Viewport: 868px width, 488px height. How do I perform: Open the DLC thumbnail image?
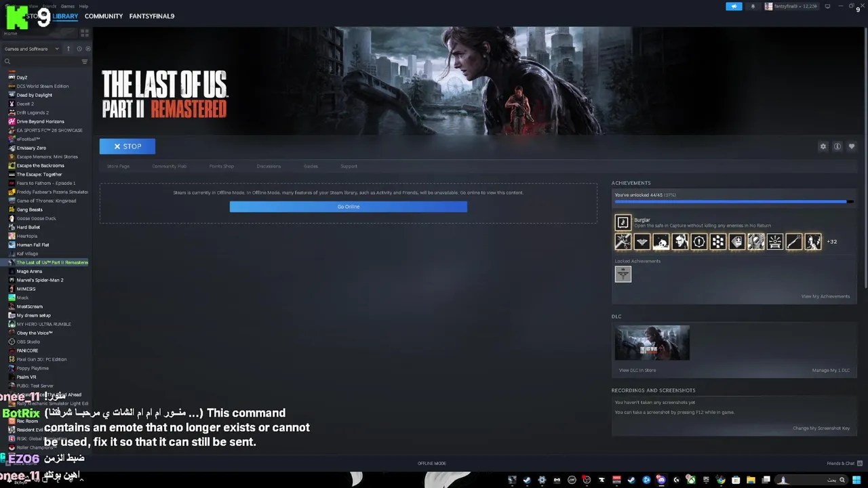pyautogui.click(x=652, y=343)
